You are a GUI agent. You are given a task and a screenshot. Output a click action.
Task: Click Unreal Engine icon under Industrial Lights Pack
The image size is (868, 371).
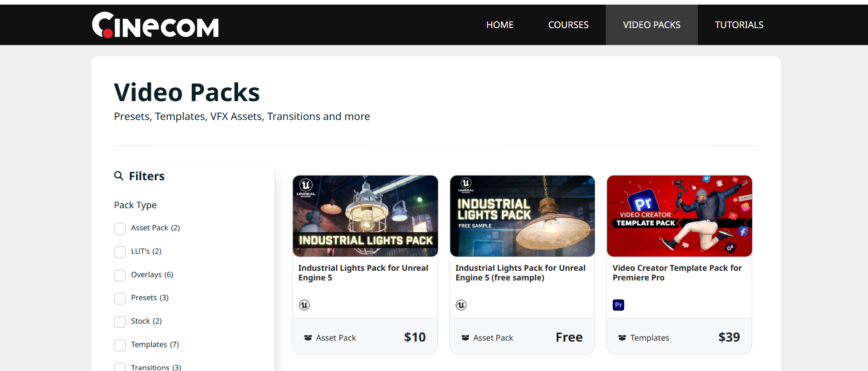(x=304, y=305)
